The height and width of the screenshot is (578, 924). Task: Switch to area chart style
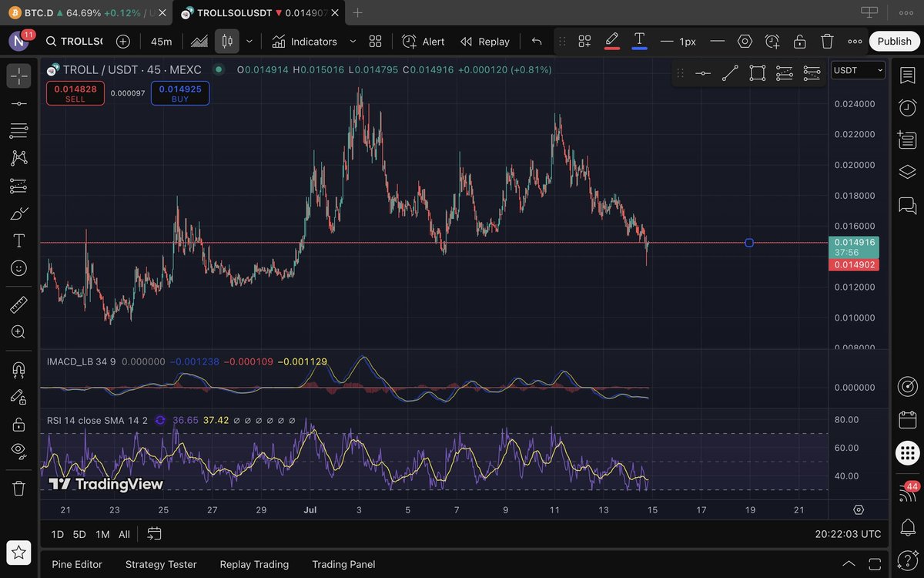[199, 42]
